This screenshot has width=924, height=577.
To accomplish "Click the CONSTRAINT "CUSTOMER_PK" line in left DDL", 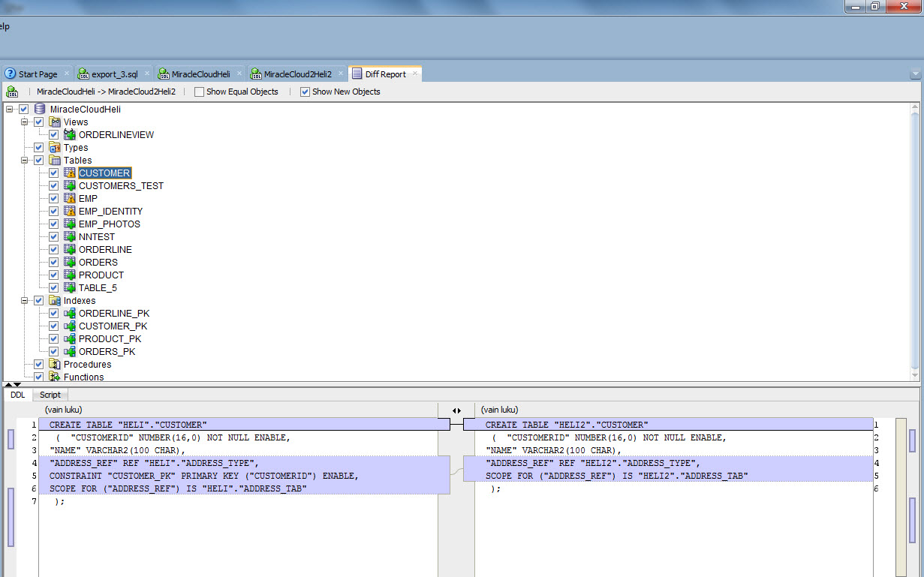I will (204, 476).
